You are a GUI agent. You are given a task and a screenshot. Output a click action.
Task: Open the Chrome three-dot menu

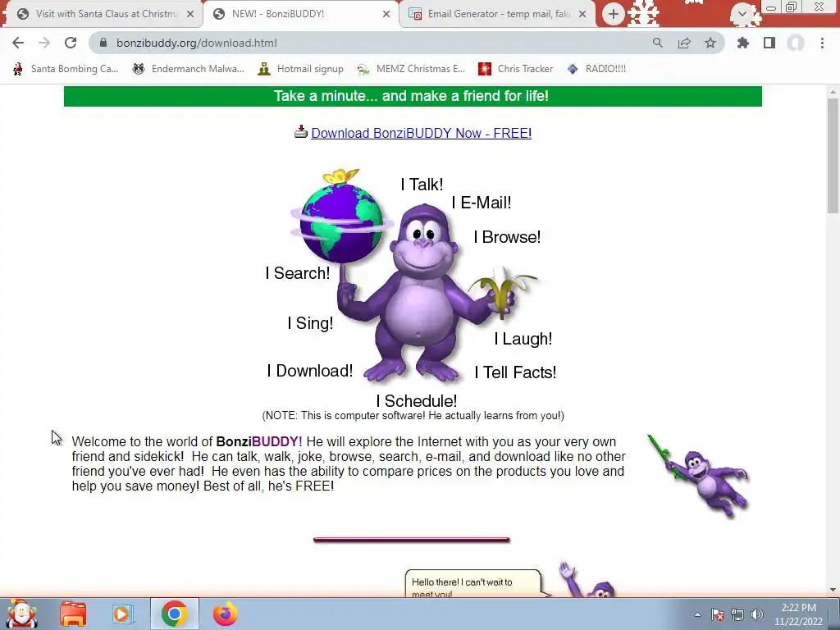822,43
